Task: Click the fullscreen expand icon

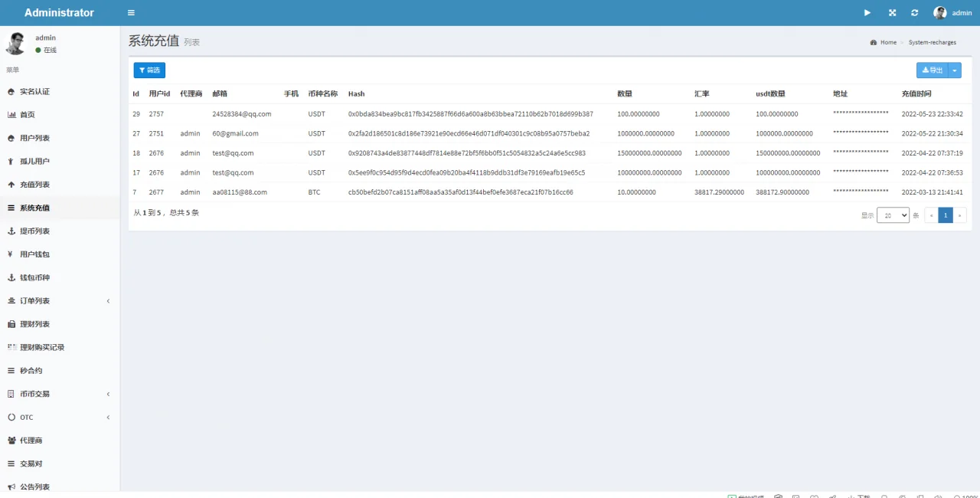Action: (x=892, y=13)
